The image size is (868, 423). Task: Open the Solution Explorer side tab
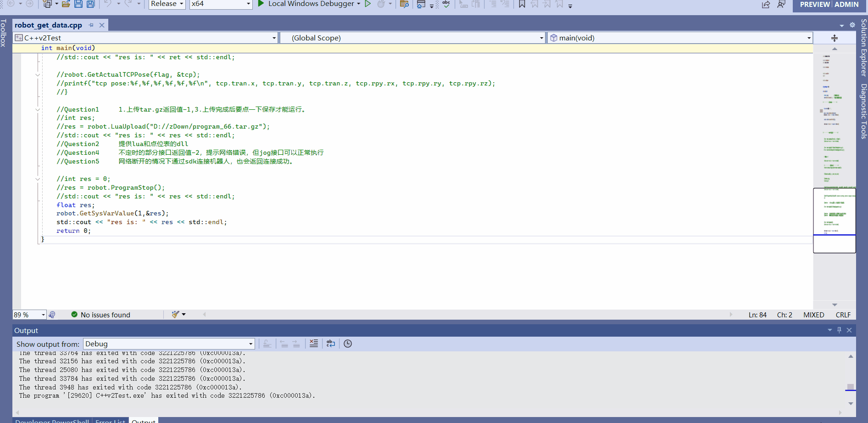tap(863, 47)
